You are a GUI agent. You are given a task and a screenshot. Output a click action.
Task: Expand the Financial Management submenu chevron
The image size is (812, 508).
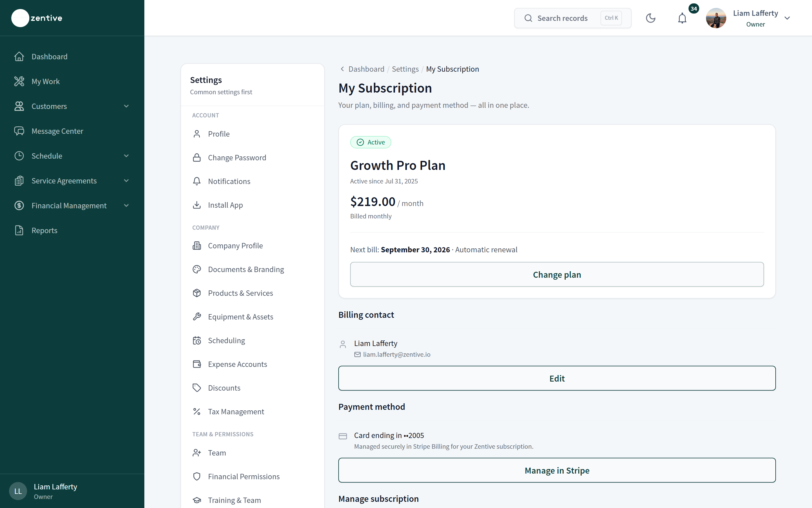tap(127, 206)
